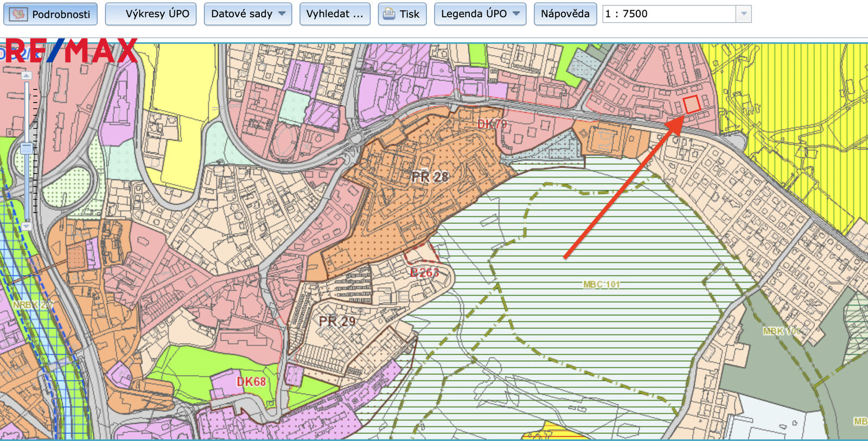
Task: Open the Vyhledat search dialog
Action: pos(335,14)
